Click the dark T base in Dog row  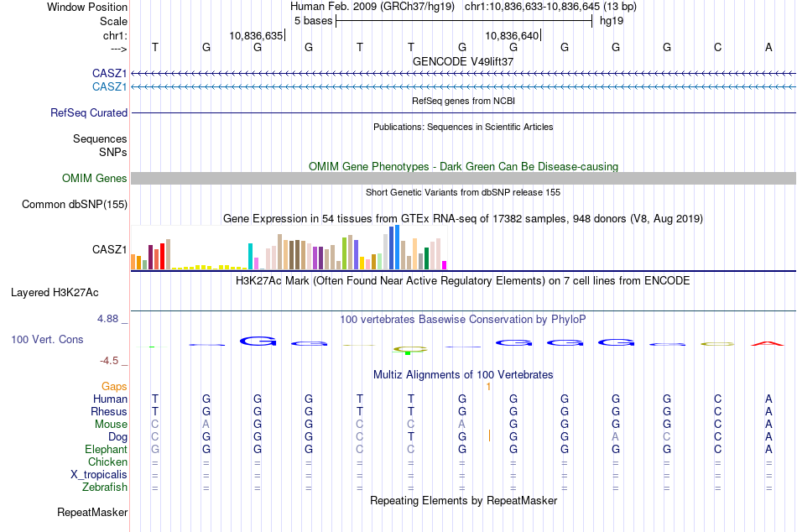pos(411,436)
